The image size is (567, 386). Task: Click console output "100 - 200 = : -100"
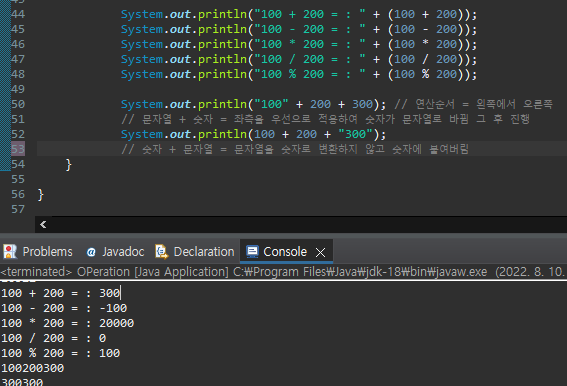[x=64, y=308]
